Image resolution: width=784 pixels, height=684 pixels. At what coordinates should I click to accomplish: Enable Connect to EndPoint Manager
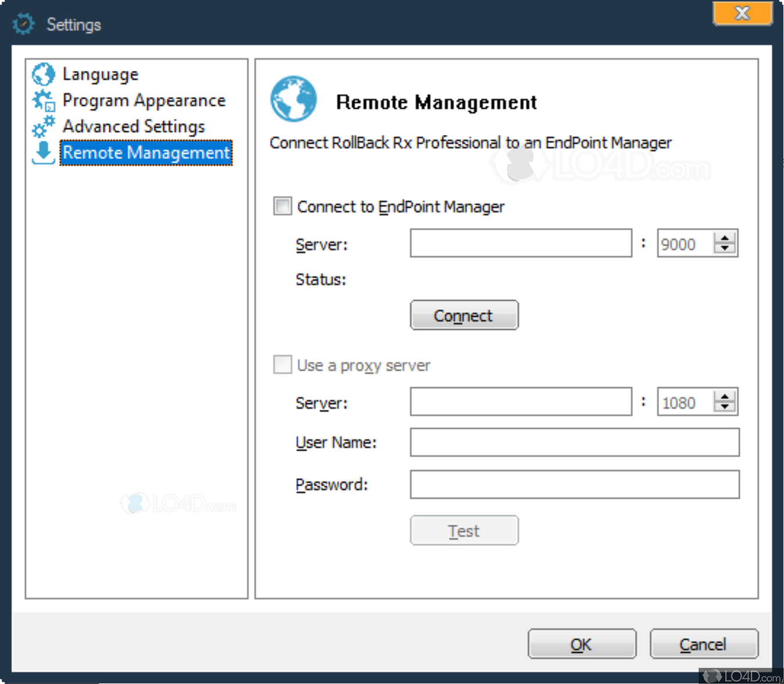[282, 206]
